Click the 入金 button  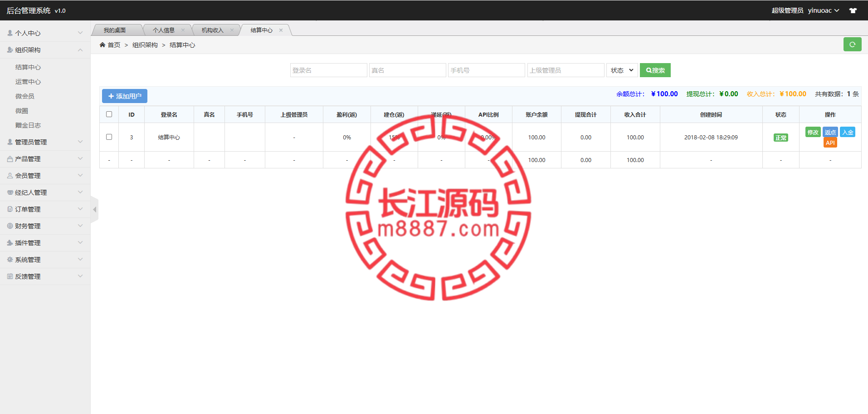(x=848, y=132)
